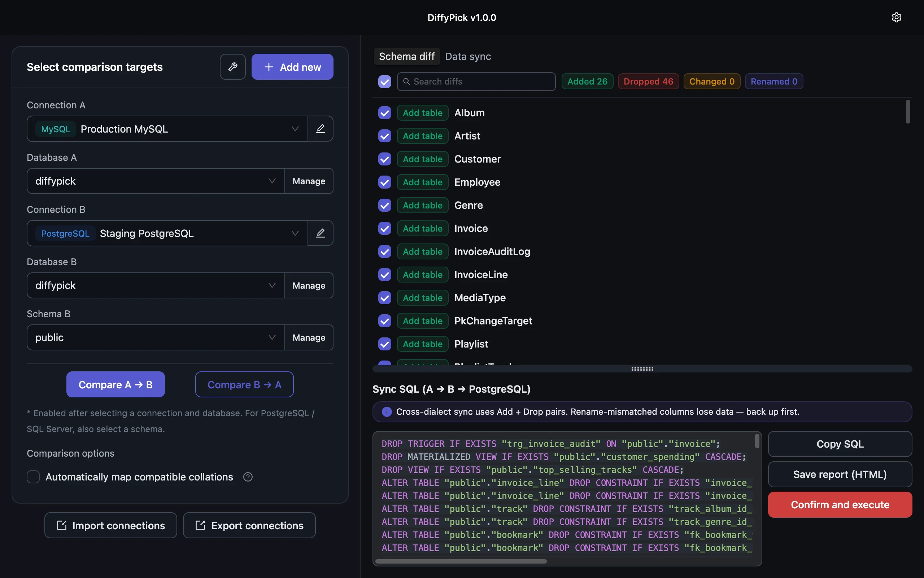The width and height of the screenshot is (924, 578).
Task: Toggle the select-all diffs checkbox
Action: [x=384, y=81]
